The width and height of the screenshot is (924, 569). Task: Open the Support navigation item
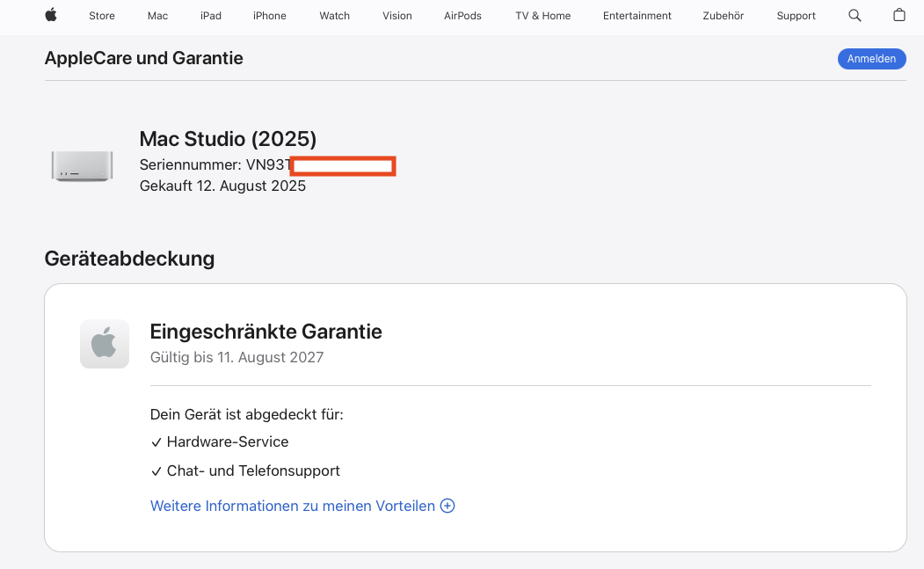click(x=797, y=16)
